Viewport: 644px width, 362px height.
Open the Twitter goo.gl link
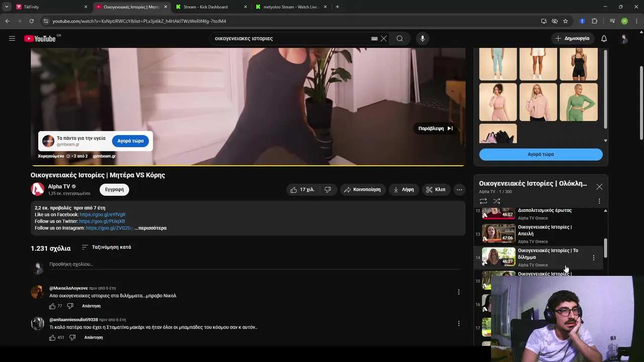102,221
